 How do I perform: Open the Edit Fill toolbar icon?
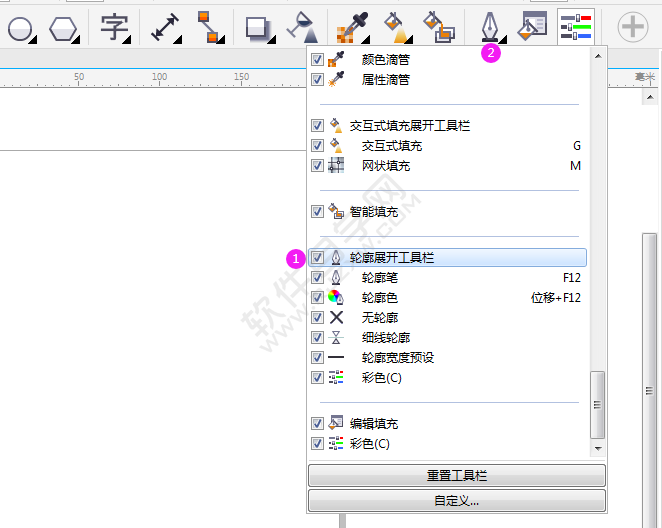click(532, 26)
